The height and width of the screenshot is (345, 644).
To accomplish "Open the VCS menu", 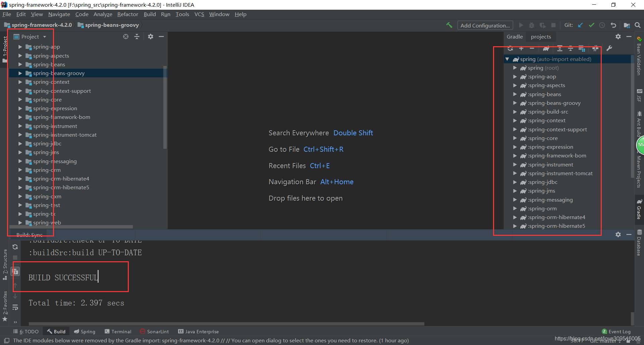I will [199, 14].
